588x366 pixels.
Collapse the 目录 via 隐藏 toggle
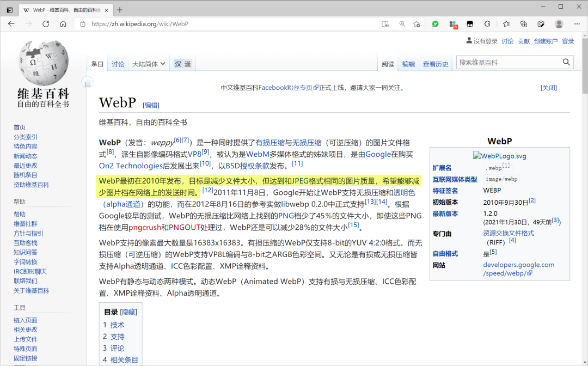point(130,311)
